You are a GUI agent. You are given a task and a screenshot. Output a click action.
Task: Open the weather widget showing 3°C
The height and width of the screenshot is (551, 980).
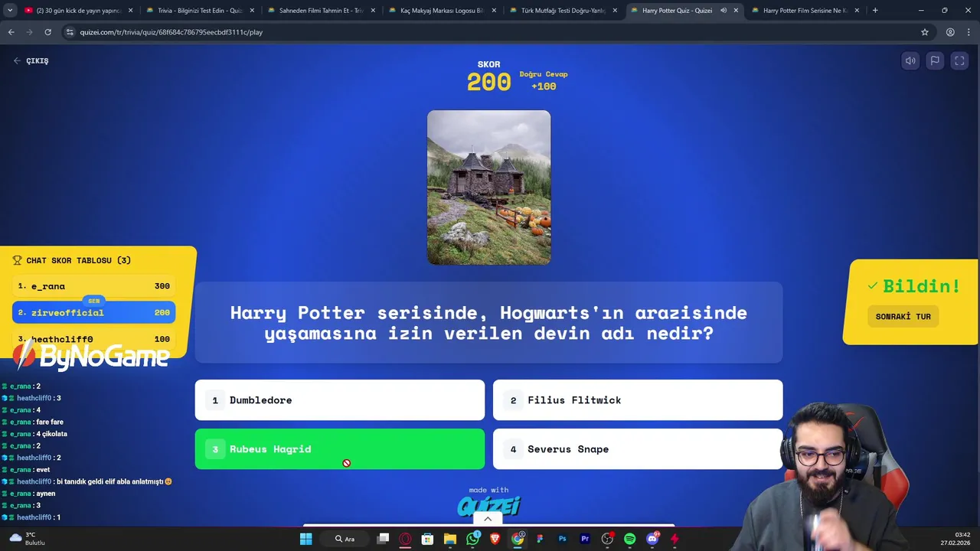tap(27, 539)
